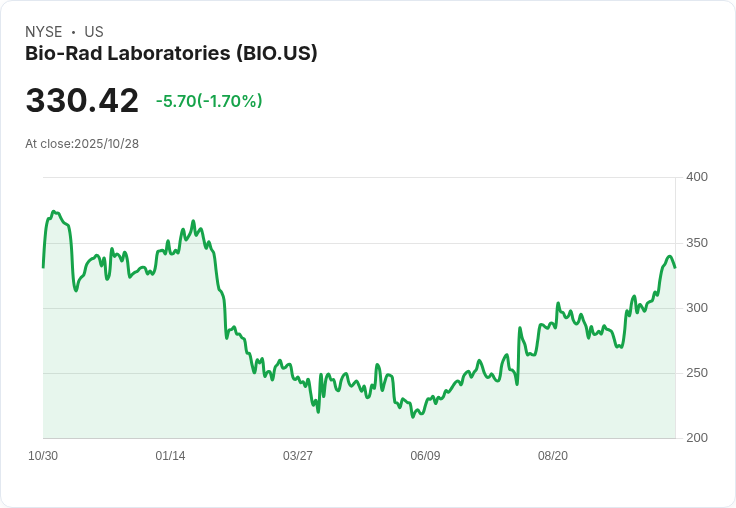Click the 330.42 price value

[82, 100]
